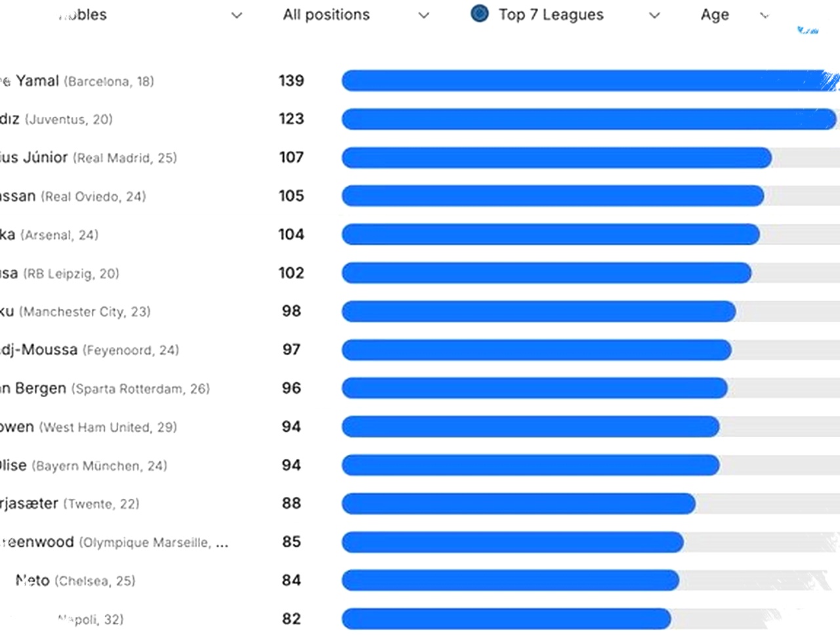
Task: Open Neto (Chelsea) player entry
Action: [x=33, y=581]
